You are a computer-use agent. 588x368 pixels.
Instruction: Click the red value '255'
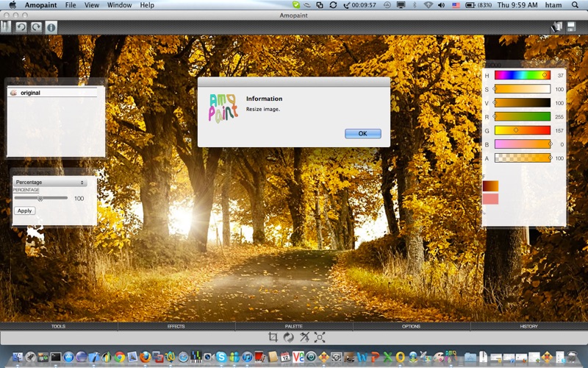point(559,117)
